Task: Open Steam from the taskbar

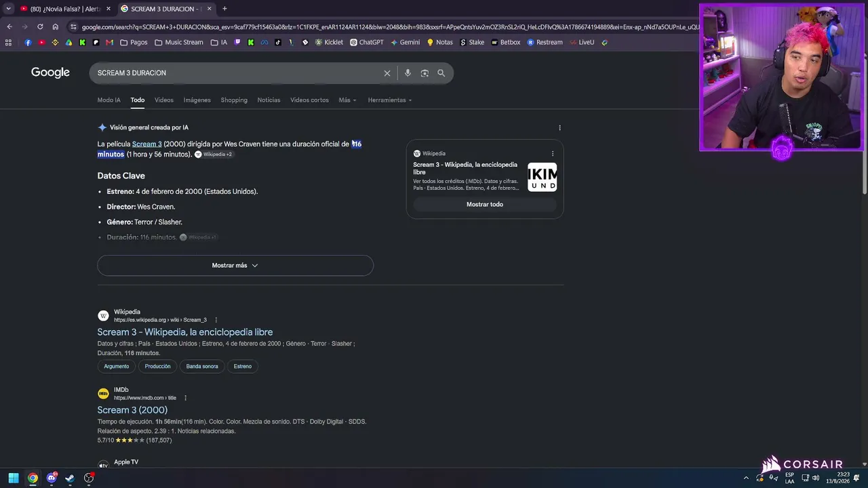Action: pyautogui.click(x=70, y=478)
